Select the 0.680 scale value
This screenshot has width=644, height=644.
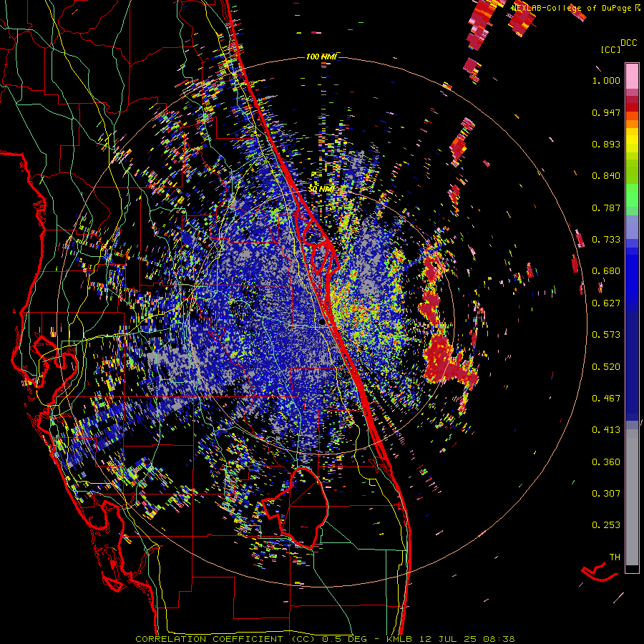click(x=606, y=271)
